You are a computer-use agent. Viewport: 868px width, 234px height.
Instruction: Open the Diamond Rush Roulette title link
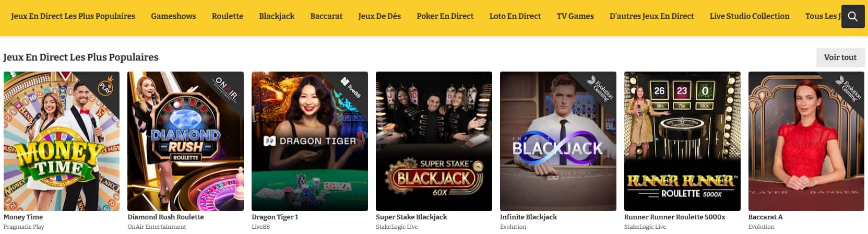(165, 217)
